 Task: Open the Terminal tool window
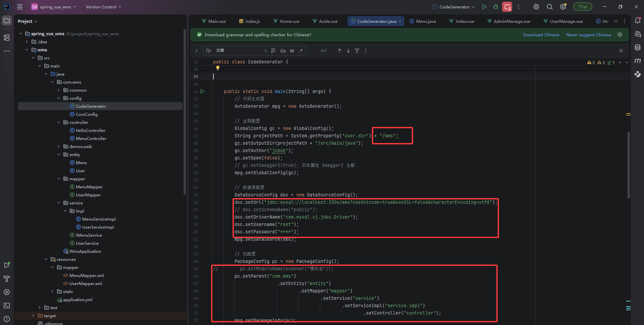pyautogui.click(x=7, y=306)
